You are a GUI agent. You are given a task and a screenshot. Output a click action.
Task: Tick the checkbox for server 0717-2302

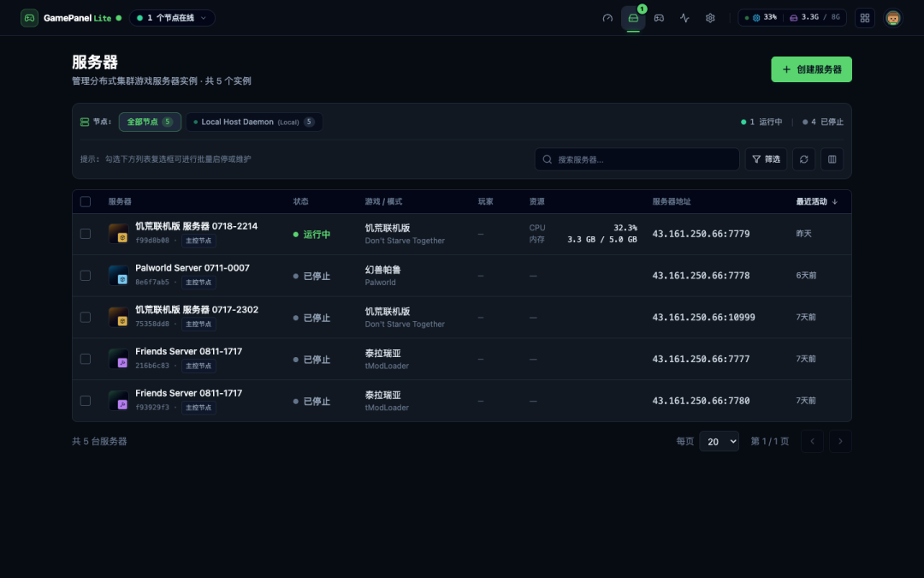86,318
